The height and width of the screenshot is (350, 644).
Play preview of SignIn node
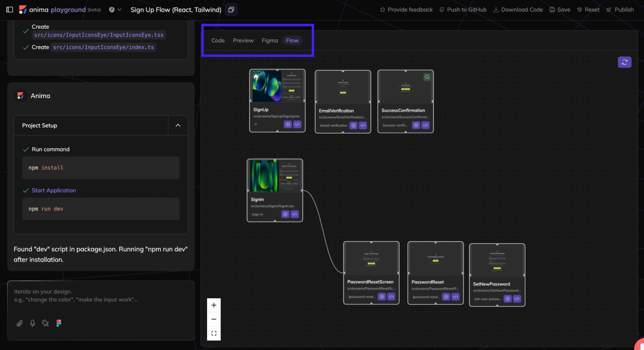tap(285, 214)
